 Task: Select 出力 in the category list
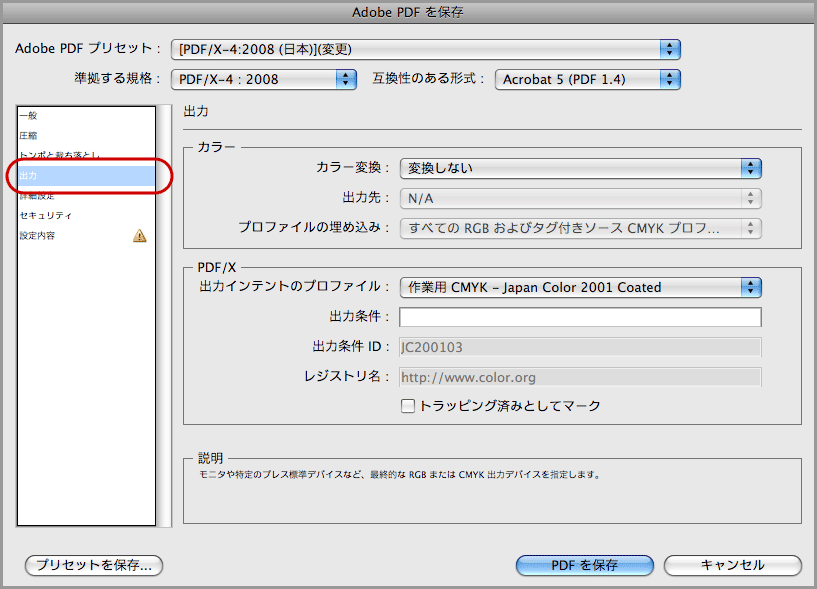[x=86, y=176]
